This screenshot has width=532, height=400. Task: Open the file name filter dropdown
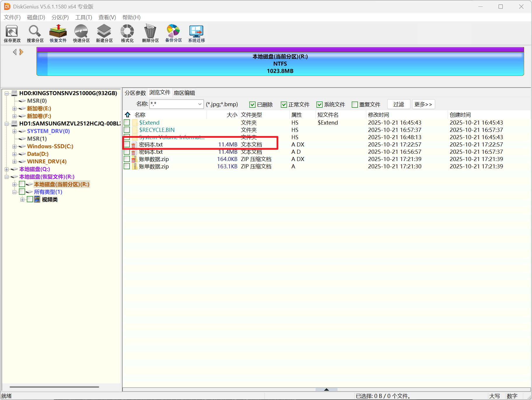[x=200, y=104]
